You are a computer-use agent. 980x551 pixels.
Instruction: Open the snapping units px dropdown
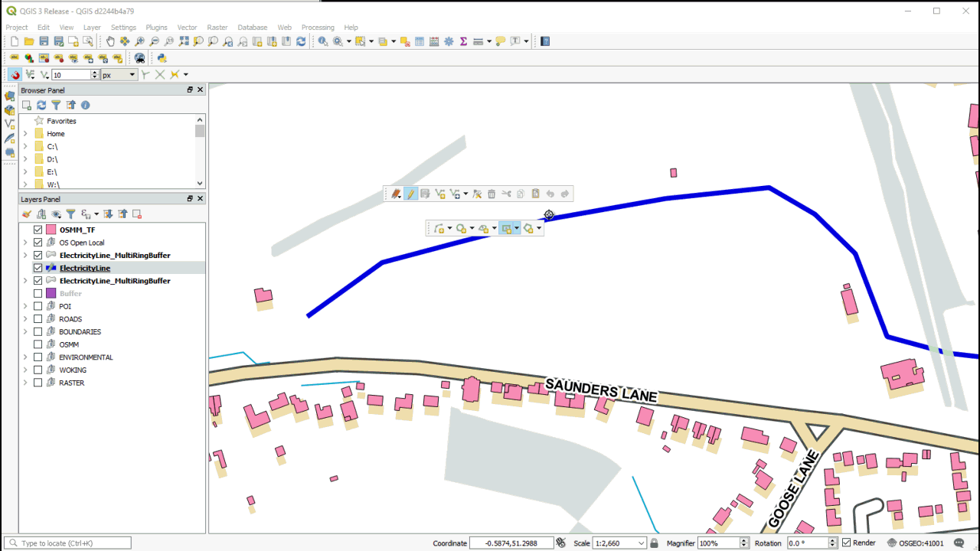click(119, 75)
